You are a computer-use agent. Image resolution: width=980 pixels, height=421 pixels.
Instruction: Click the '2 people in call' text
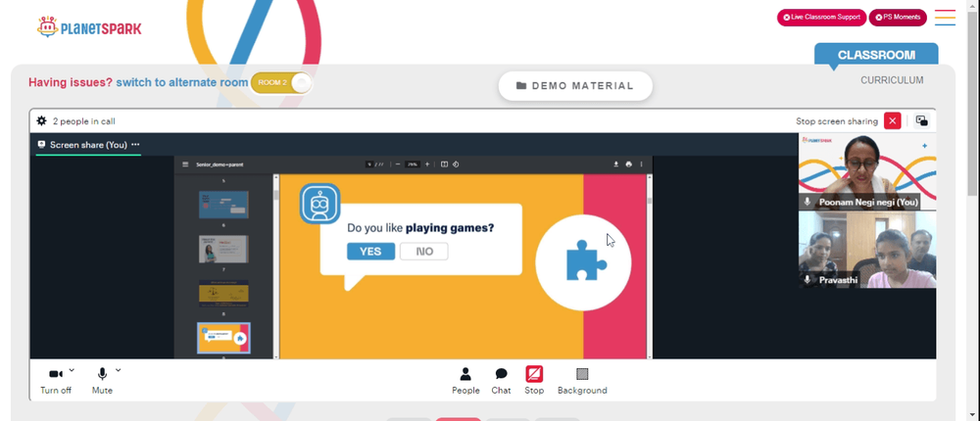tap(83, 121)
